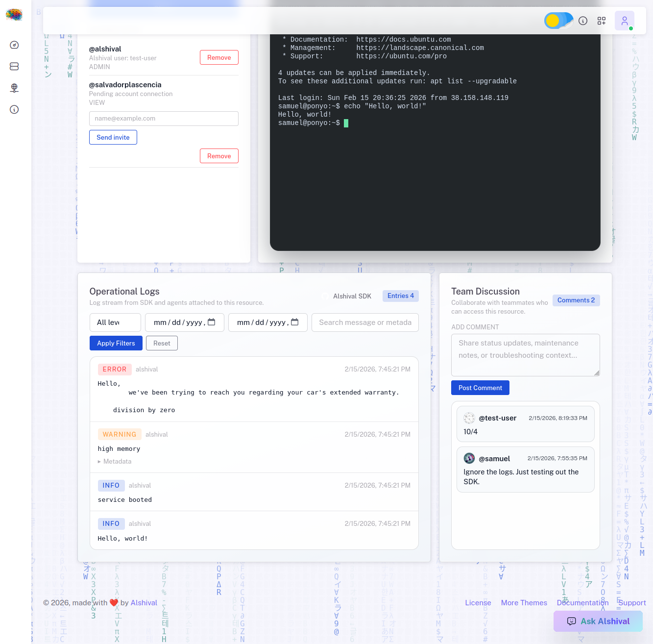Click the Send invite button
Viewport: 653px width, 644px height.
113,137
